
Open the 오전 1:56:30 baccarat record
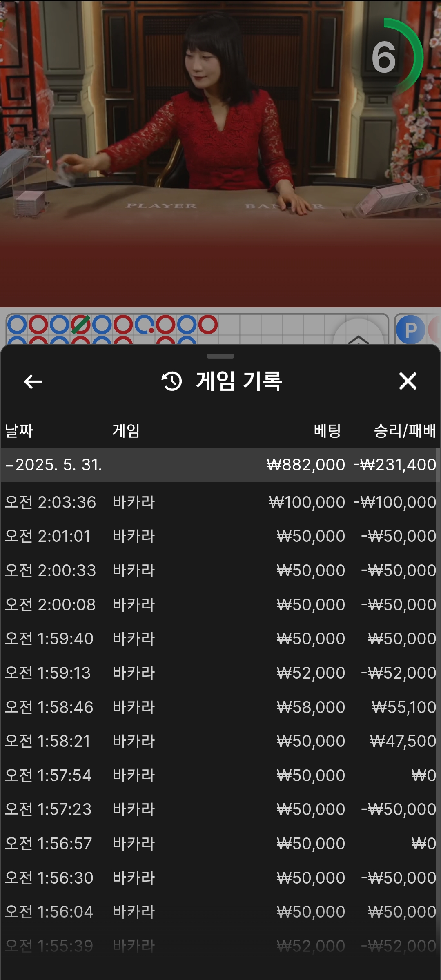click(220, 878)
